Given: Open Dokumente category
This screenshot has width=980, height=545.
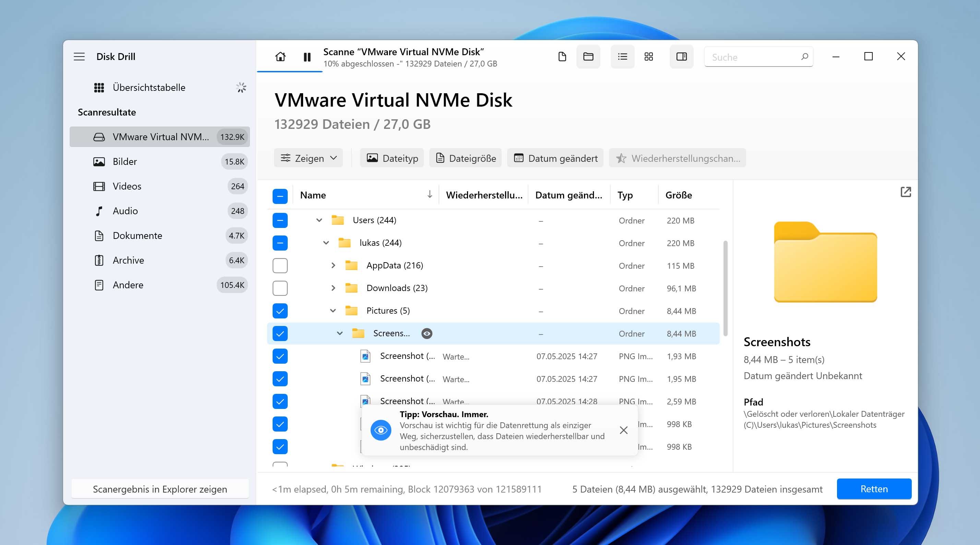Looking at the screenshot, I should coord(160,236).
